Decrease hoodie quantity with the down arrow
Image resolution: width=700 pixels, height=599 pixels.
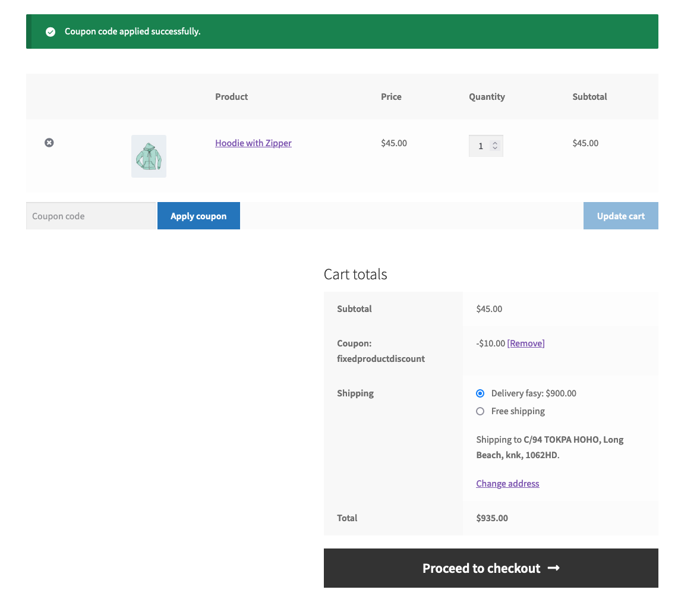[x=494, y=149]
